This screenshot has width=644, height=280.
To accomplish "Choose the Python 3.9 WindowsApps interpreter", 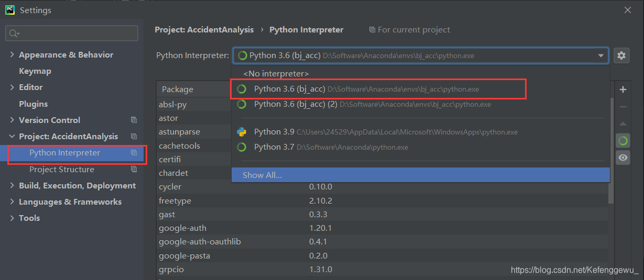I will pyautogui.click(x=421, y=132).
